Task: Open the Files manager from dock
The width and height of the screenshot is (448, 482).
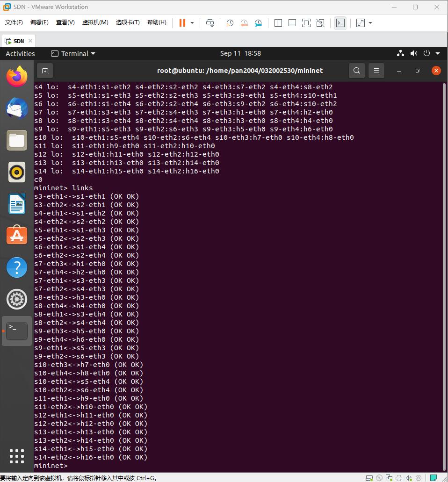Action: point(17,140)
